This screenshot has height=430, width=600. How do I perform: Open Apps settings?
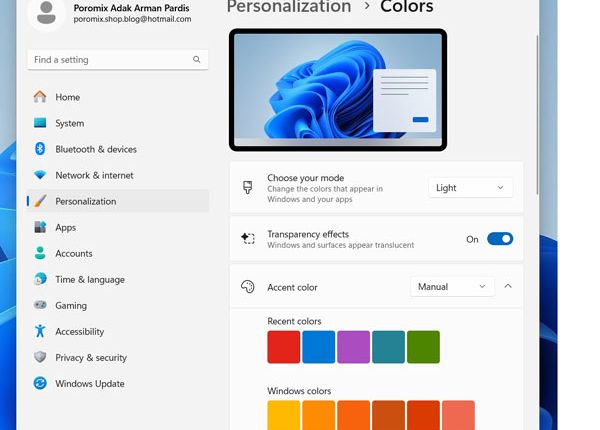point(118,227)
